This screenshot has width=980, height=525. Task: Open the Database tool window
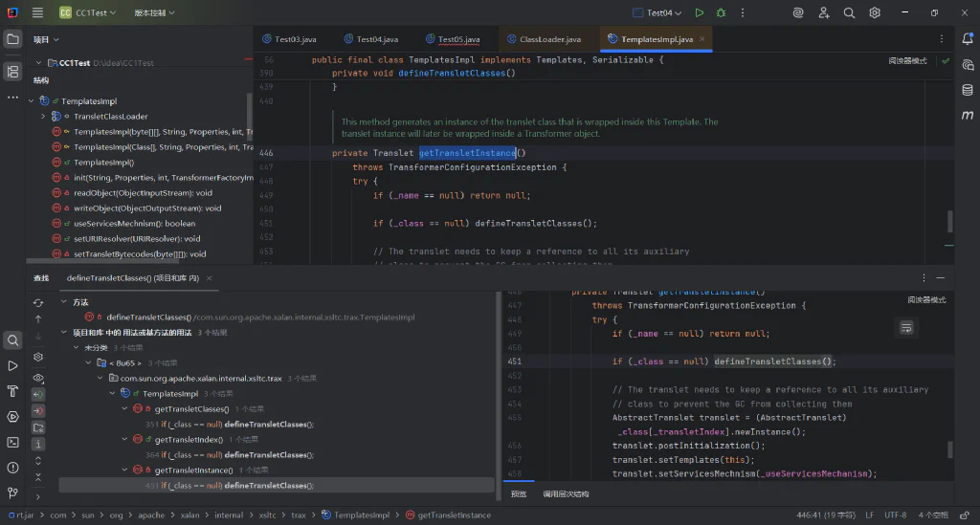click(x=968, y=90)
